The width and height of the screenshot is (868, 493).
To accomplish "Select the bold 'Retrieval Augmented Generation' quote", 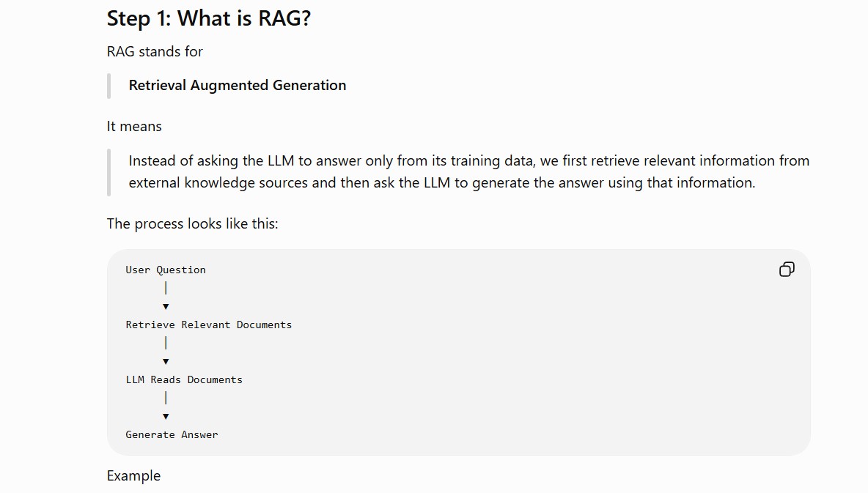I will (238, 85).
